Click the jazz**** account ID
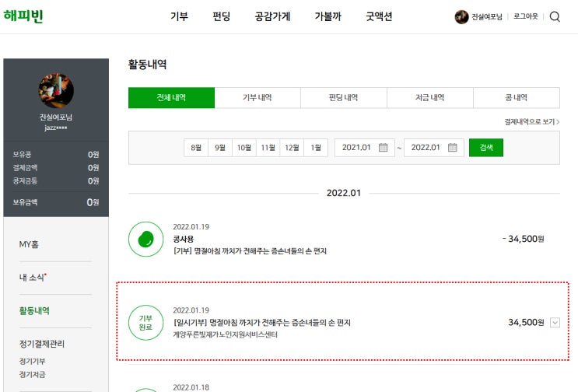The image size is (578, 392). click(x=56, y=128)
